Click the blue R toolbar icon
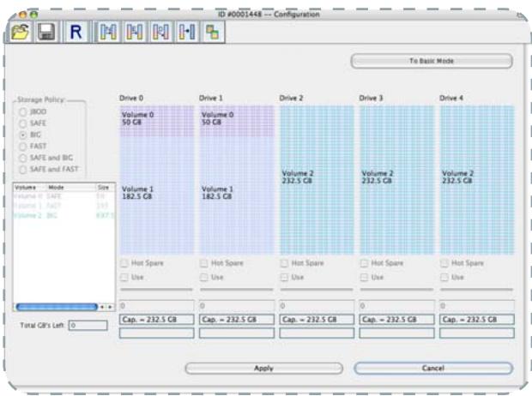The width and height of the screenshot is (532, 396). pos(76,32)
